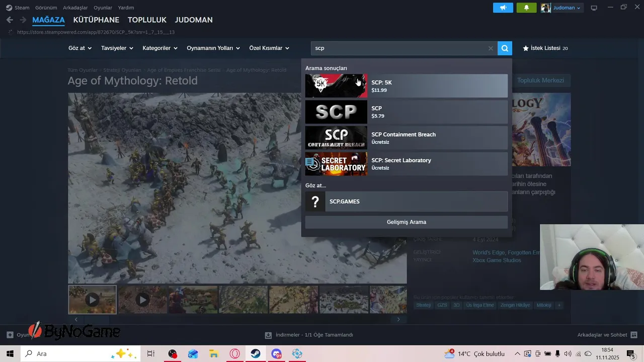
Task: Click the Mitoloji tag
Action: tap(544, 305)
